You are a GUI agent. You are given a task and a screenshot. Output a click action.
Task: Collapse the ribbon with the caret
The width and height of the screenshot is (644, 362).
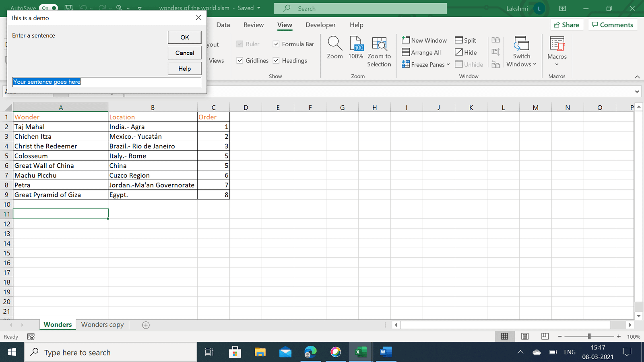637,77
